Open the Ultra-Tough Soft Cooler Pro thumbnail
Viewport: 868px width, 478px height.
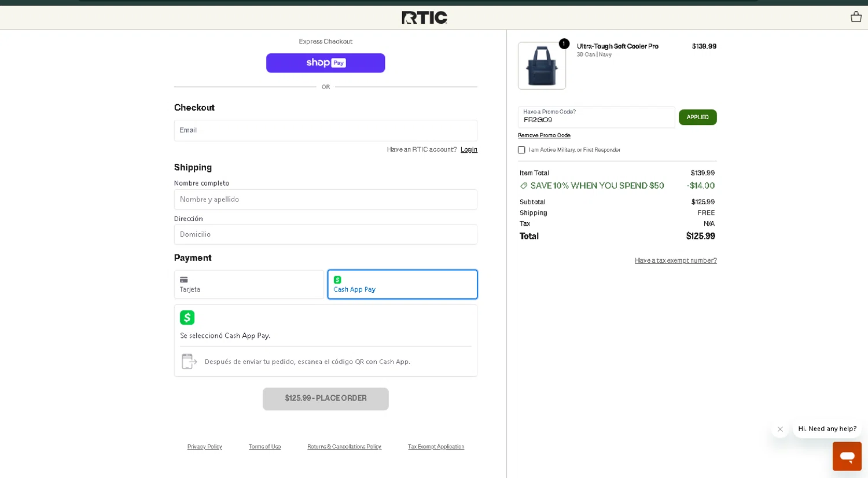point(542,66)
